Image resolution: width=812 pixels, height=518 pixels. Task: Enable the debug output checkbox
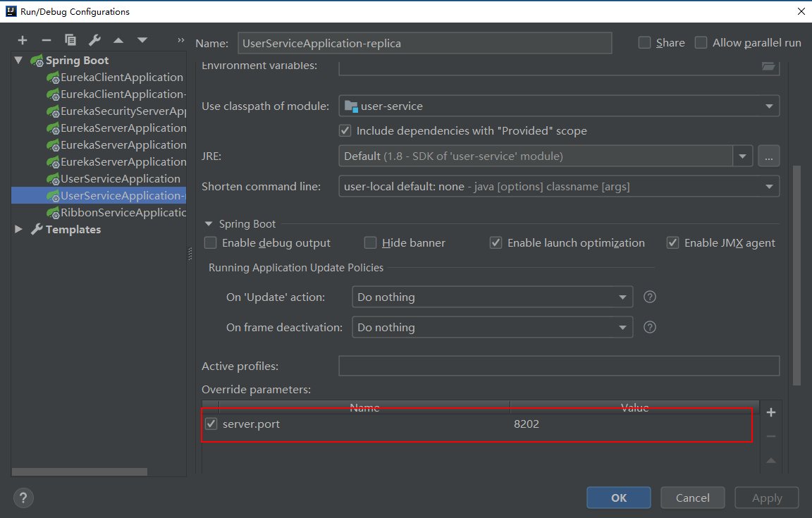[x=210, y=243]
